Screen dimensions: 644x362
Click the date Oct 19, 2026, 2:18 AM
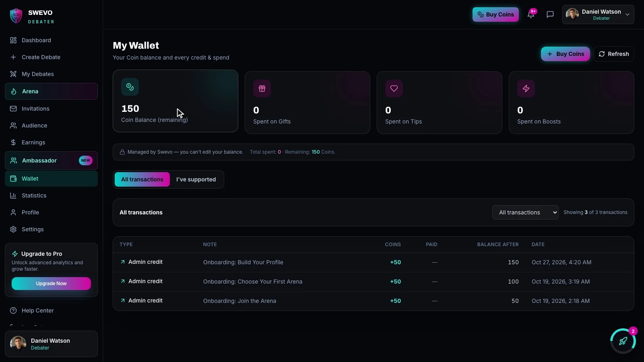click(561, 301)
